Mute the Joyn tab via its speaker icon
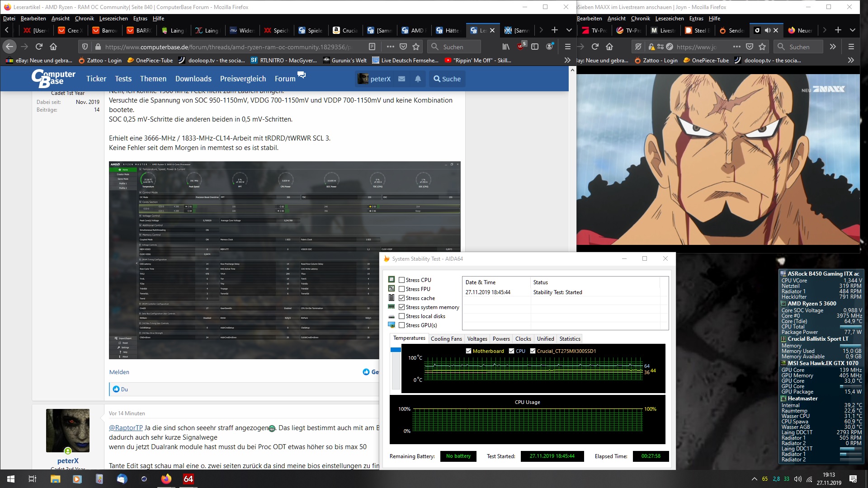 (767, 30)
